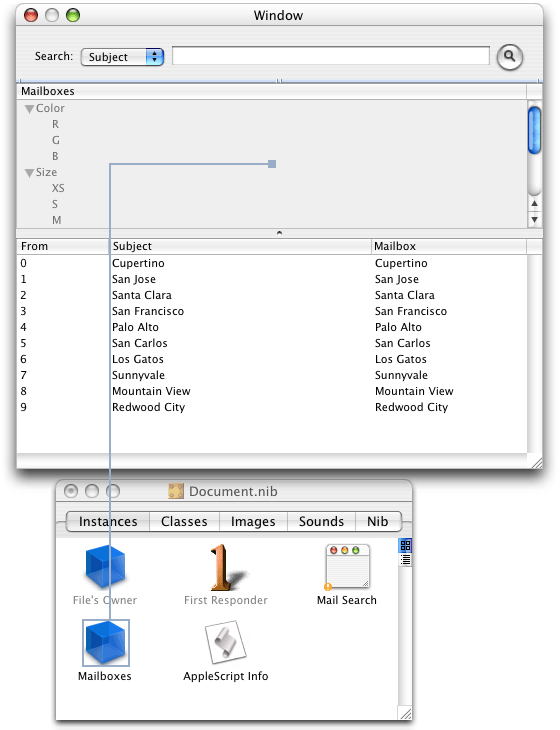
Task: Open the Sounds tab
Action: [321, 521]
